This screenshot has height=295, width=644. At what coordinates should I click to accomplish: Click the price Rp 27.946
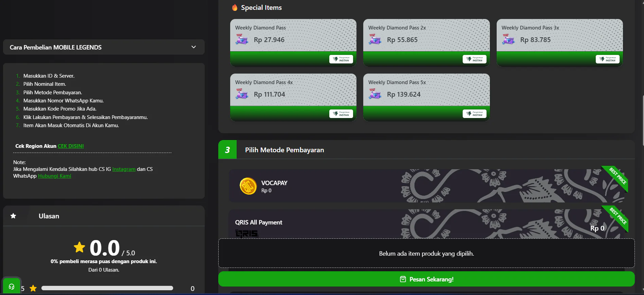(269, 40)
